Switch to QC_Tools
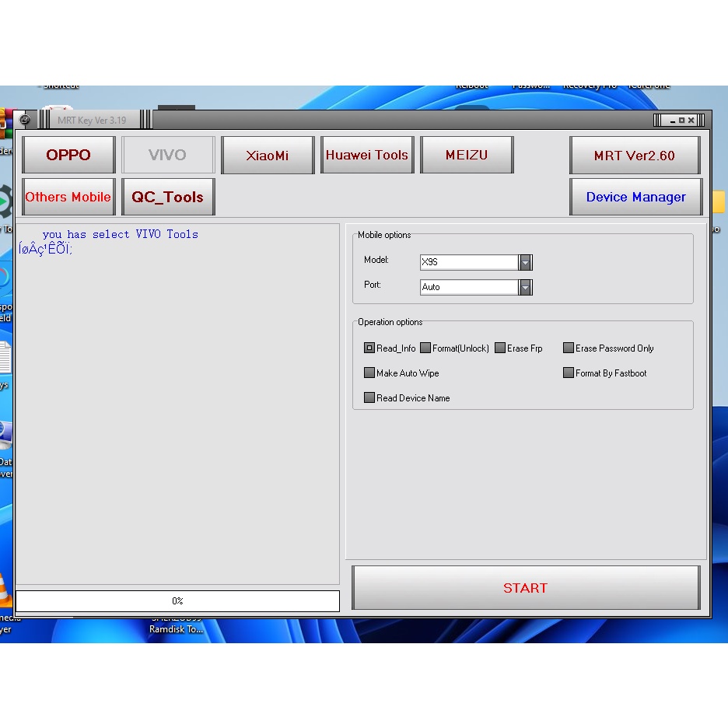This screenshot has width=728, height=728. click(168, 197)
